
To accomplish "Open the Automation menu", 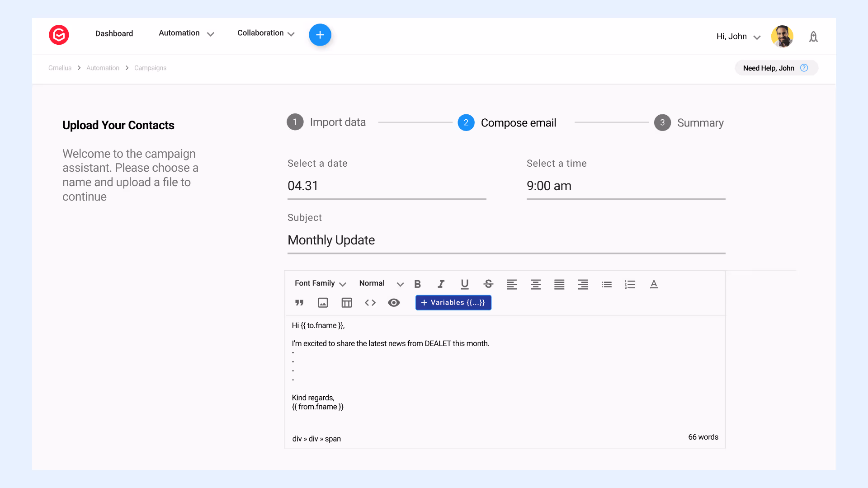I will (186, 33).
